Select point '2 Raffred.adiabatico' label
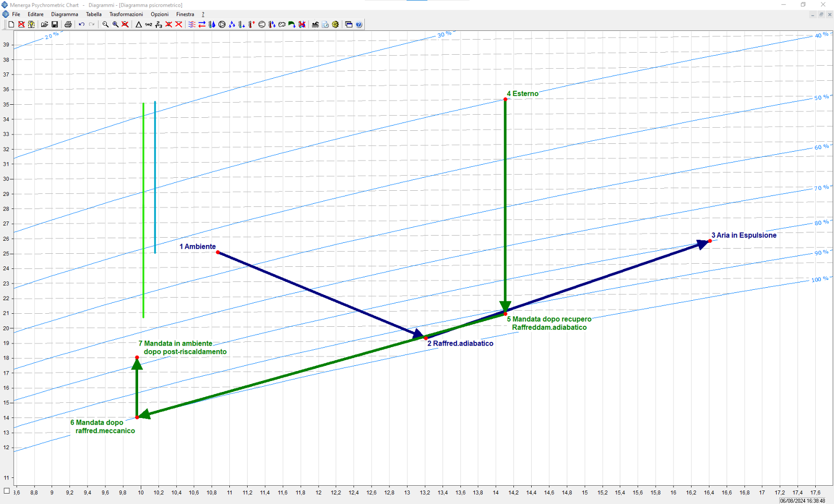Viewport: 834px width, 504px height. click(460, 343)
